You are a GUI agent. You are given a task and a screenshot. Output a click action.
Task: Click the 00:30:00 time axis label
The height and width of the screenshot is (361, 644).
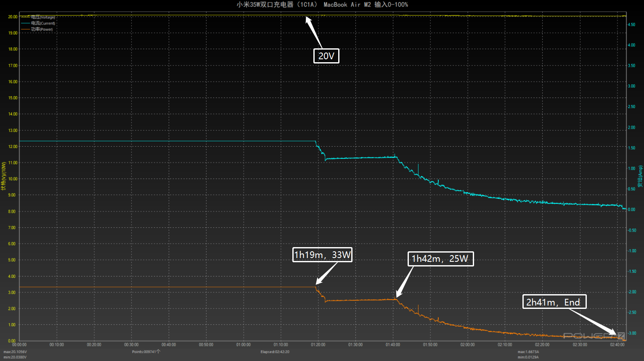[x=131, y=345]
